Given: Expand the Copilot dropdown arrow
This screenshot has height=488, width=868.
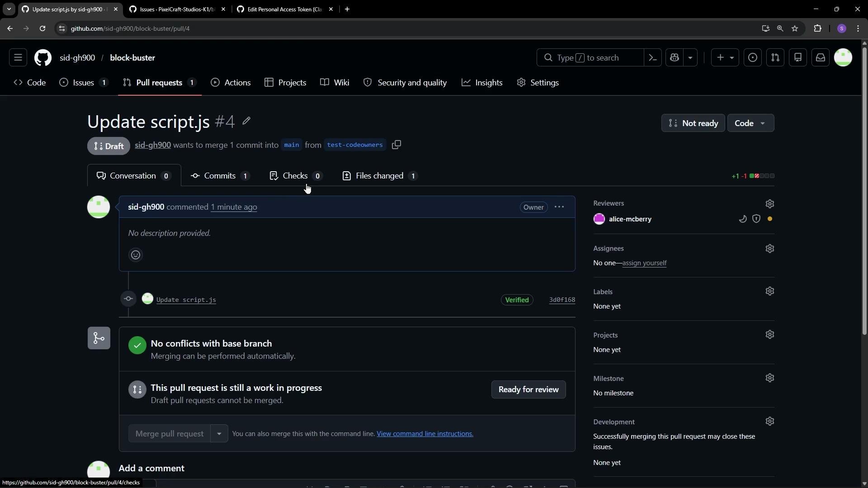Looking at the screenshot, I should tap(690, 58).
